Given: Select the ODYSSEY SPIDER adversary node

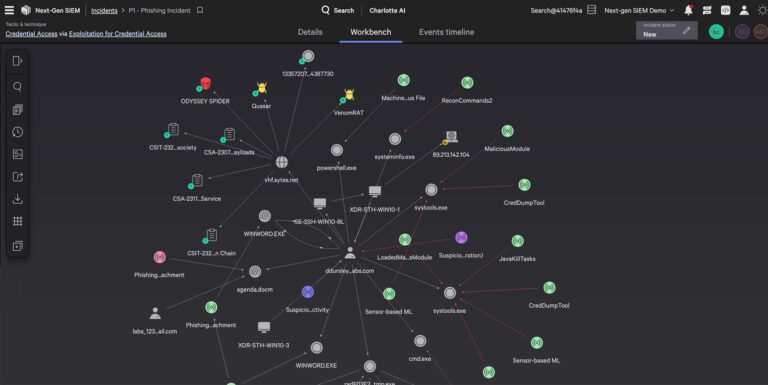Looking at the screenshot, I should (x=205, y=83).
